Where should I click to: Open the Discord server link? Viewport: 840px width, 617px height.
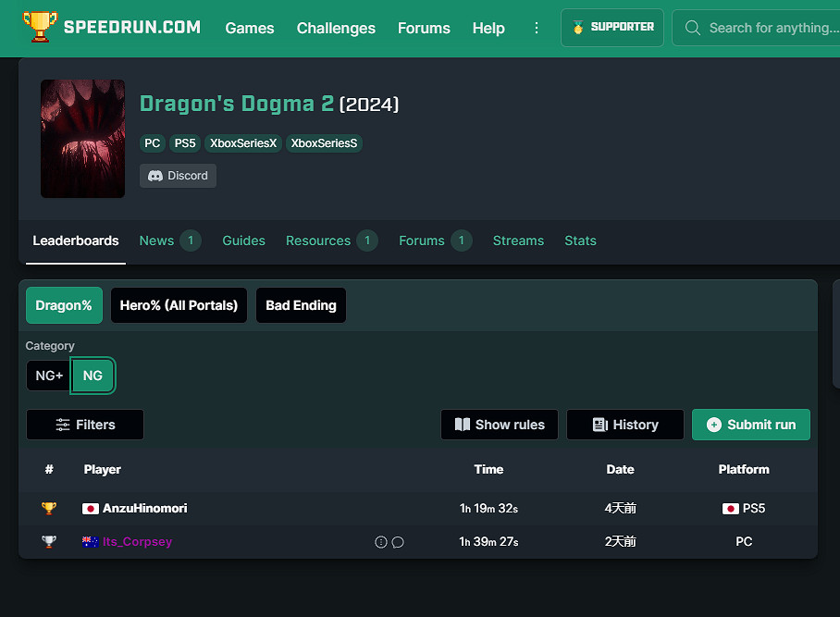[178, 176]
